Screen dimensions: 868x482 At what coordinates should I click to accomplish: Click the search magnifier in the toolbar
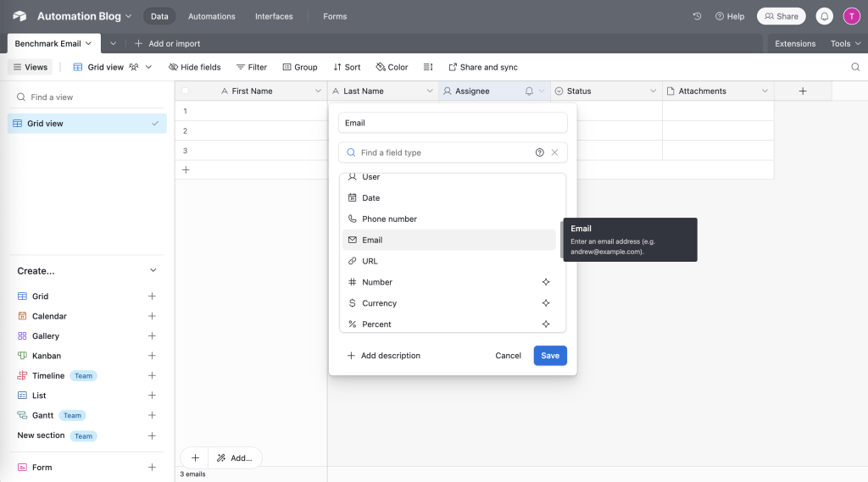click(855, 67)
